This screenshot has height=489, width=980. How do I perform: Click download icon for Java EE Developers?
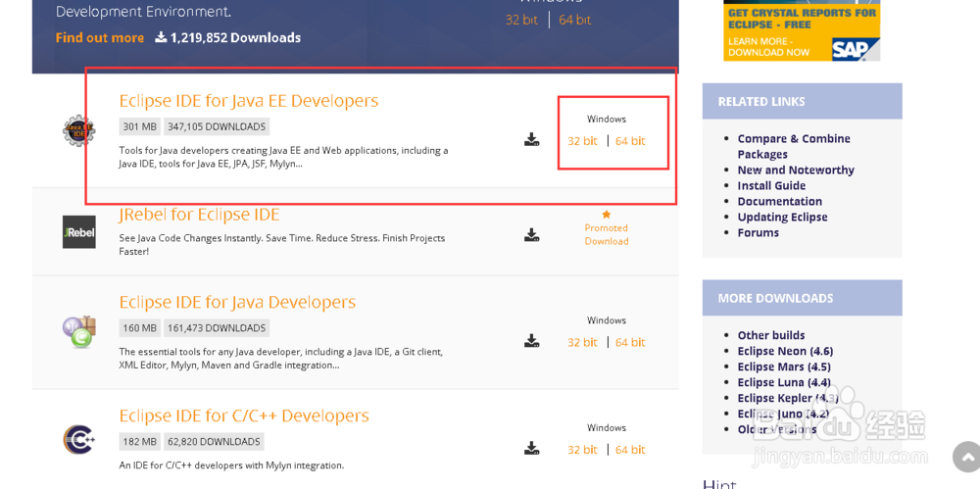531,139
